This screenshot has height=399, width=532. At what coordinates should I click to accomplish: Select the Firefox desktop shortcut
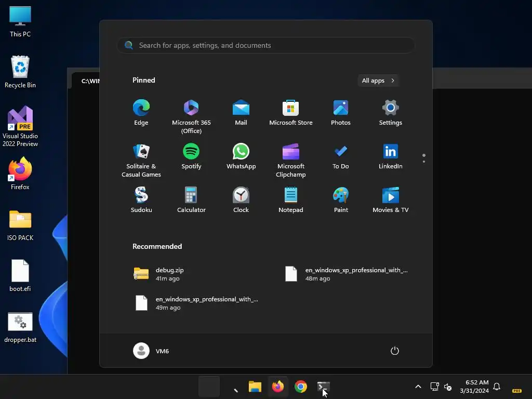pyautogui.click(x=20, y=174)
